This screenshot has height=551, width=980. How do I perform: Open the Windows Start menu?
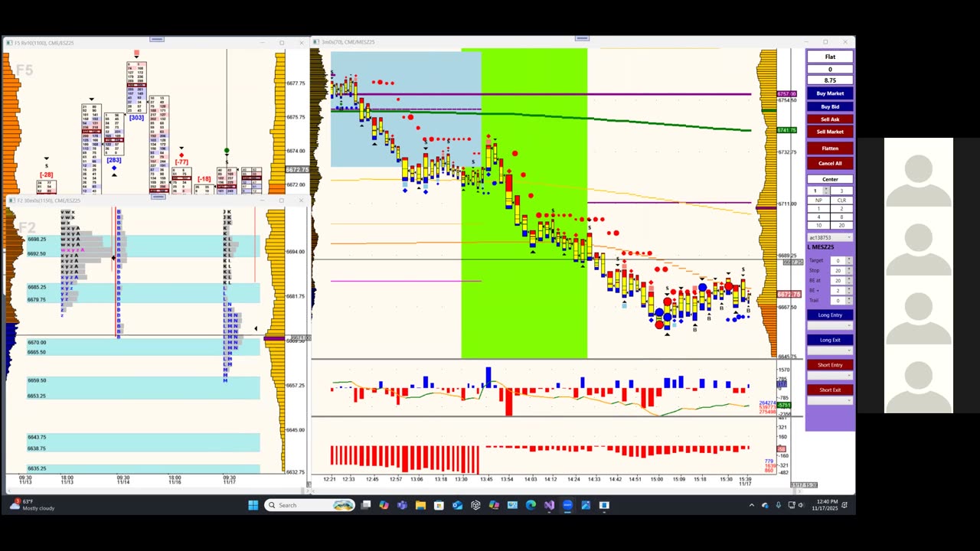(253, 505)
